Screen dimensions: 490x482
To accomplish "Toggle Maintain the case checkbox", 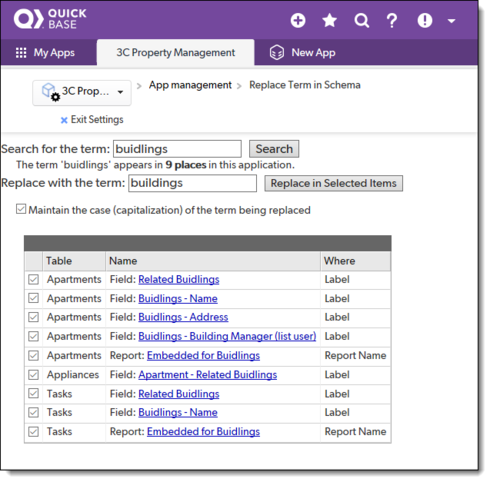I will coord(21,209).
